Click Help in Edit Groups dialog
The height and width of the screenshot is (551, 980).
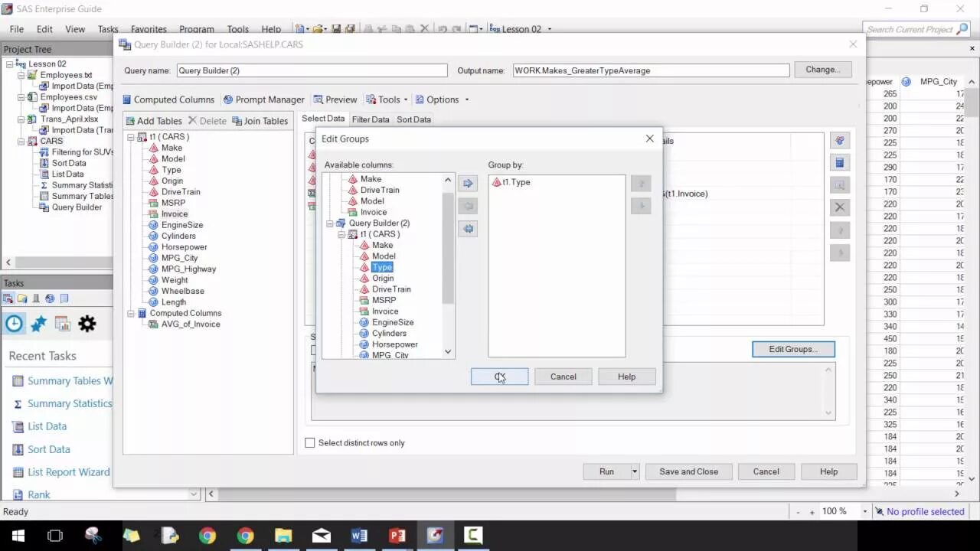pos(626,377)
